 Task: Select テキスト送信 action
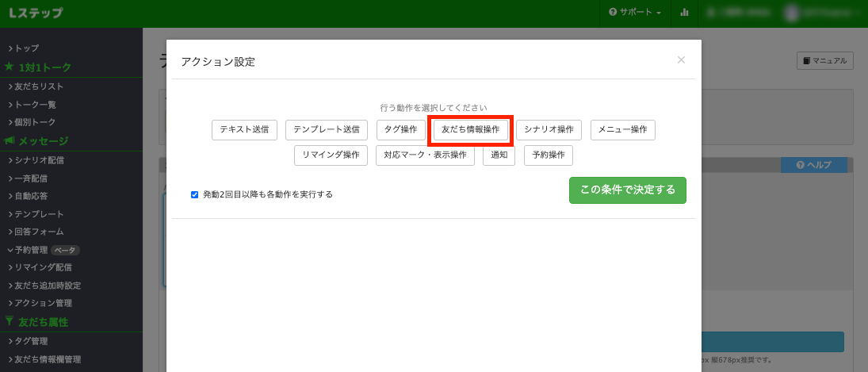(x=244, y=129)
